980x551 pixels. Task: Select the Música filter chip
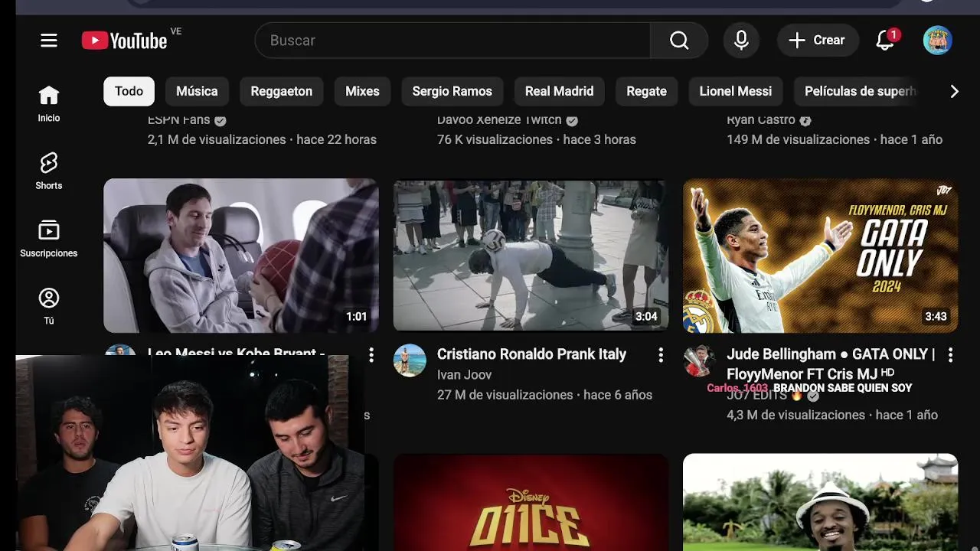point(197,91)
